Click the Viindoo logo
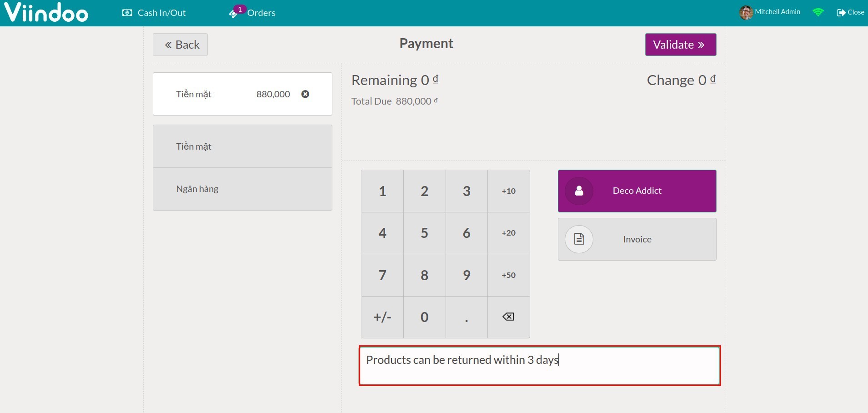 pos(45,12)
